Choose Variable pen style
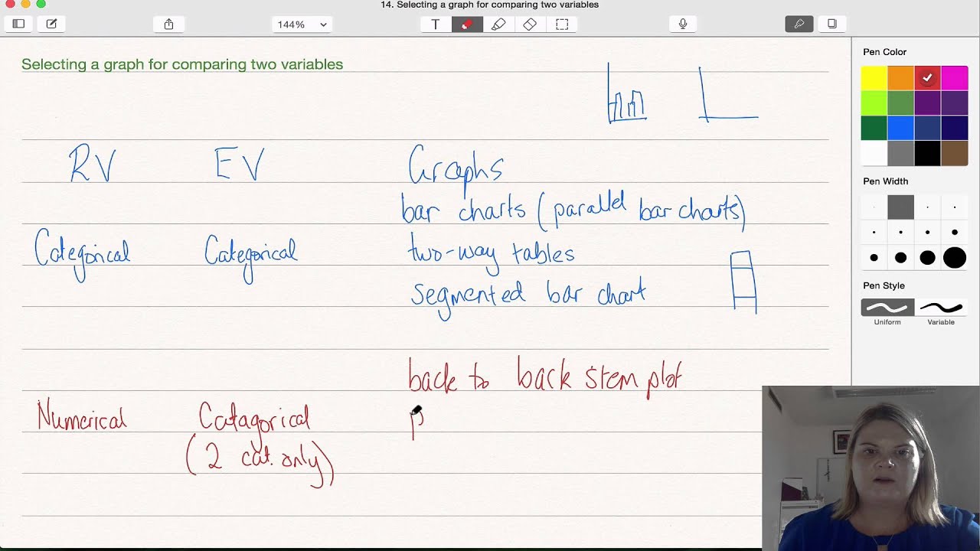 tap(941, 308)
